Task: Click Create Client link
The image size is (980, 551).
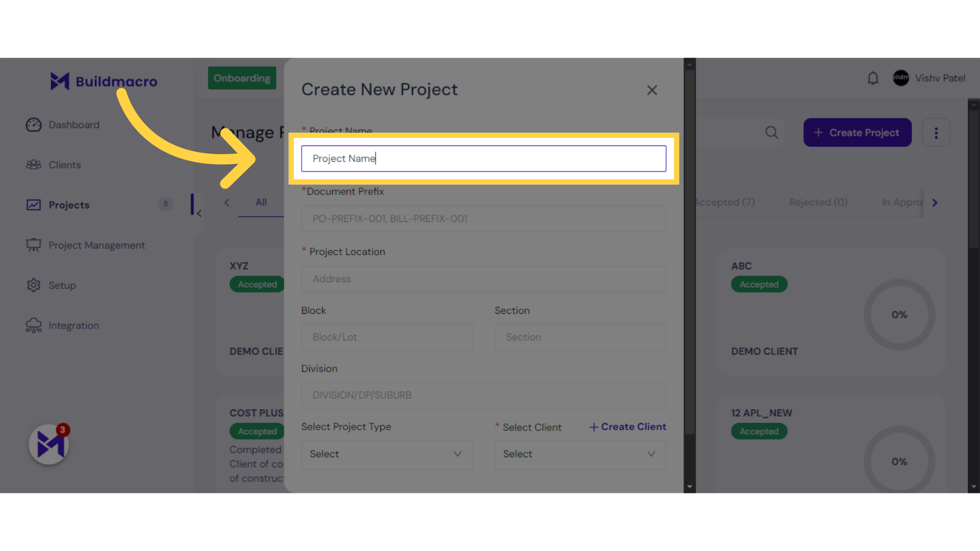Action: pyautogui.click(x=627, y=427)
